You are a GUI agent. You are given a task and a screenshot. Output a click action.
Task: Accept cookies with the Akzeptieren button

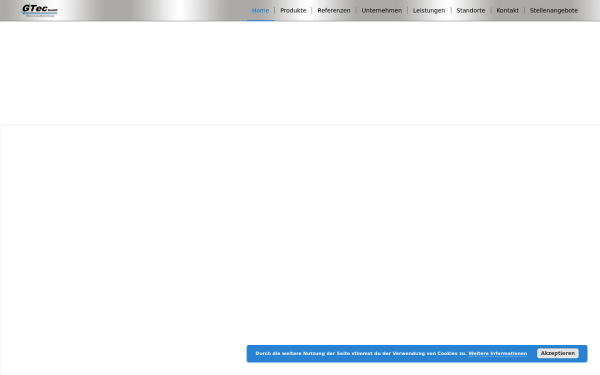(558, 353)
